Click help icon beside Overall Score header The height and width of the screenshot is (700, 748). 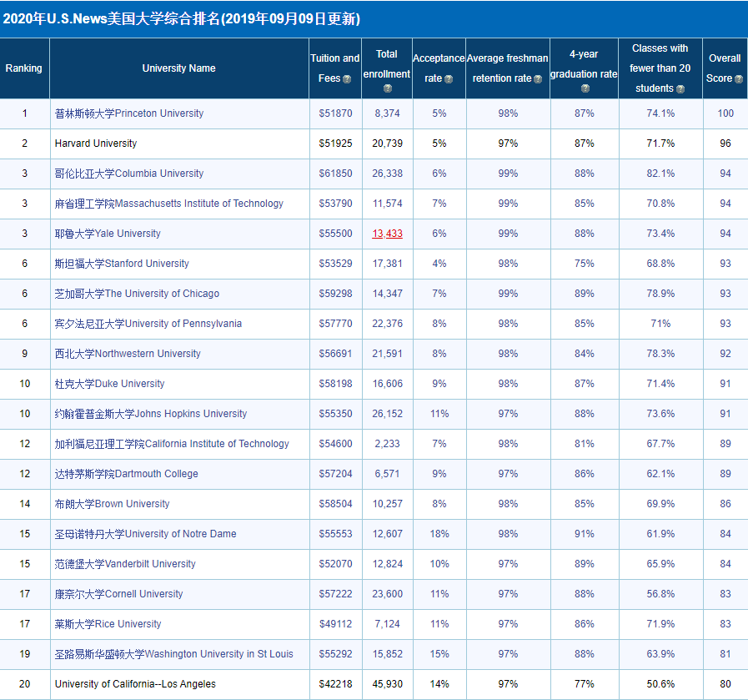pos(739,79)
